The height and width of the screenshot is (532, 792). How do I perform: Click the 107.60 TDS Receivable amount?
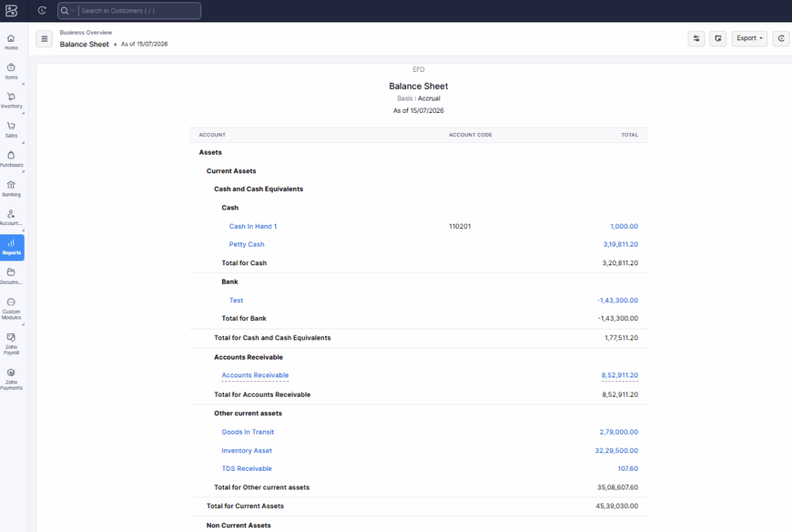[628, 469]
